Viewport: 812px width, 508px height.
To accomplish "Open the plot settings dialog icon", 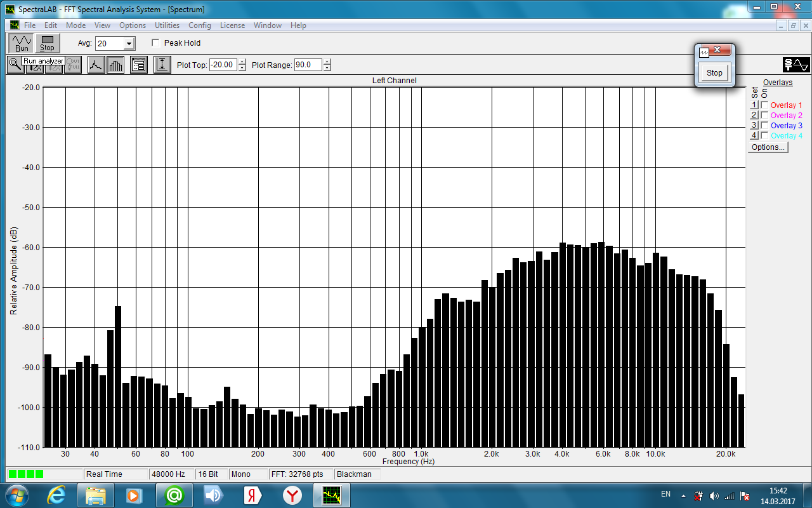I will (139, 65).
